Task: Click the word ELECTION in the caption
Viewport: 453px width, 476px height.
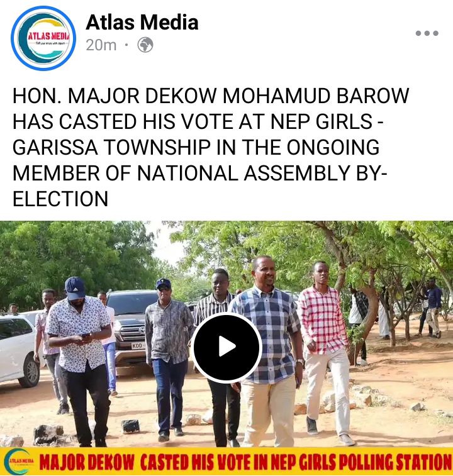Action: coord(60,199)
